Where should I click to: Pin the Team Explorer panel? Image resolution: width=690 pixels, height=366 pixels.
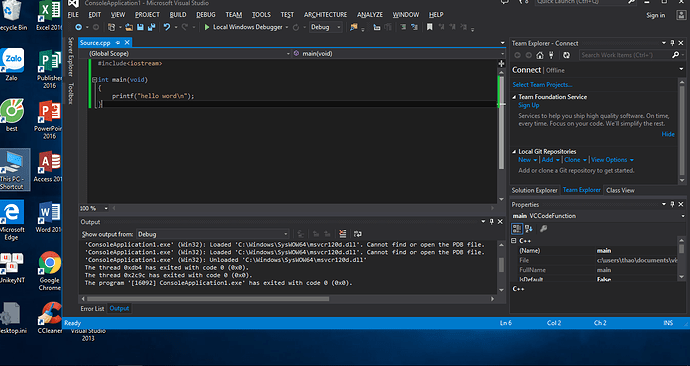pyautogui.click(x=672, y=43)
